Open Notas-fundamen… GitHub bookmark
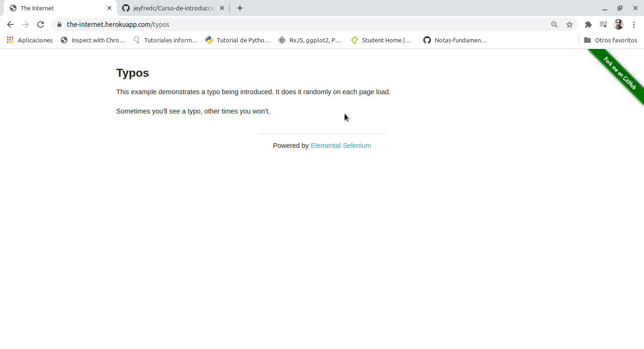Viewport: 644px width, 349px height. (x=455, y=40)
